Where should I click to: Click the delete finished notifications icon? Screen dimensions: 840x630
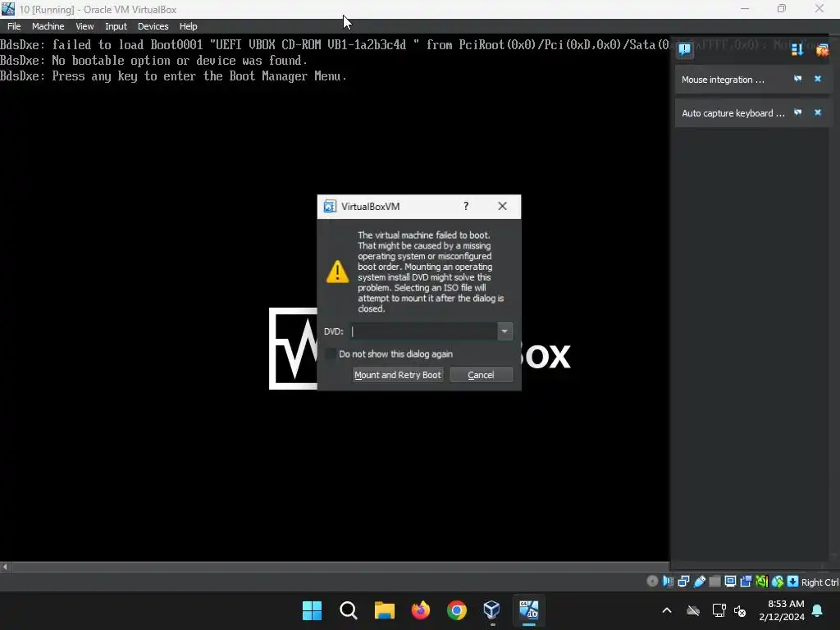tap(822, 50)
